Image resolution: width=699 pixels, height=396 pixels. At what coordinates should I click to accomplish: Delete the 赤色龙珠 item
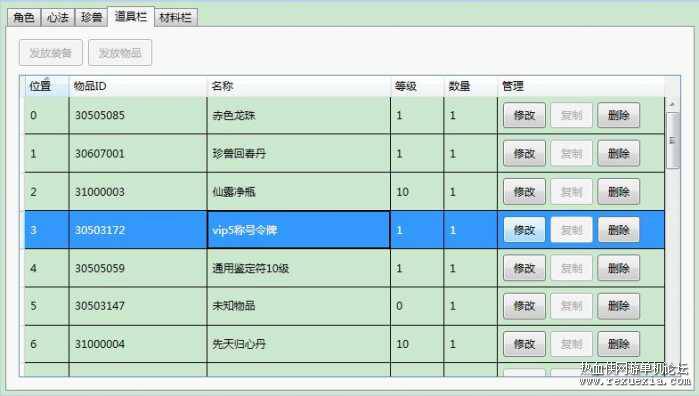[x=619, y=115]
